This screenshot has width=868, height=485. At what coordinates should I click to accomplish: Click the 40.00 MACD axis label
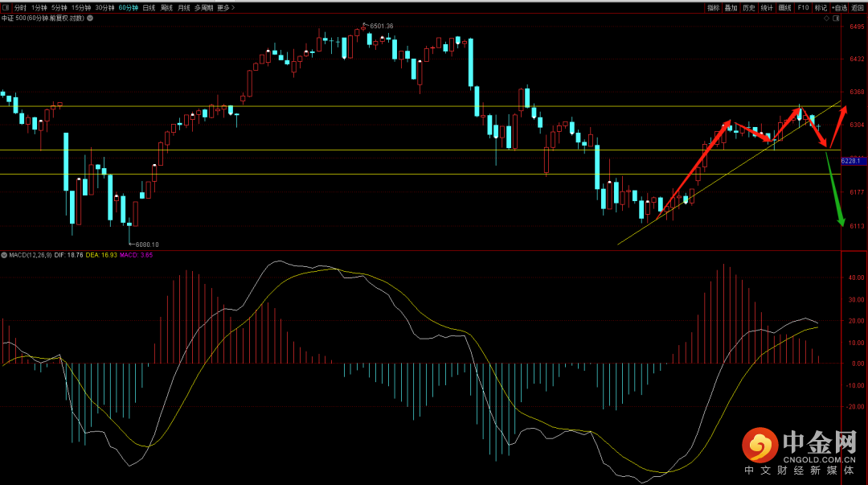click(857, 277)
